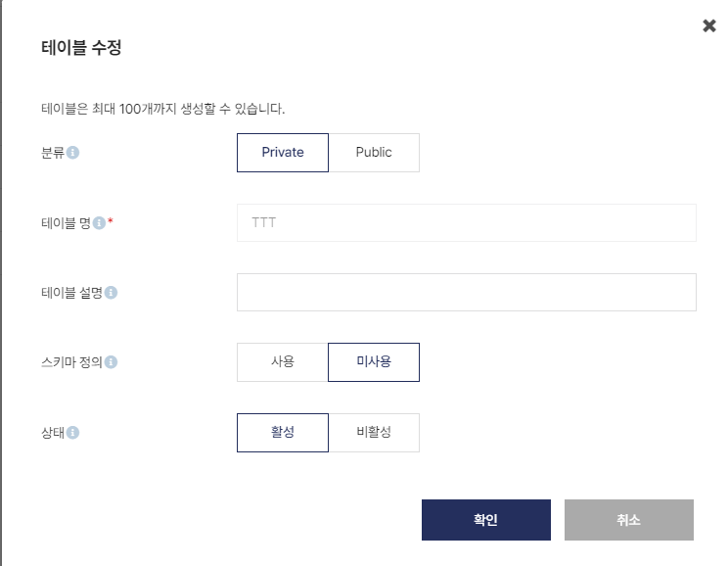Select the Public classification option
Image resolution: width=728 pixels, height=566 pixels.
[374, 153]
